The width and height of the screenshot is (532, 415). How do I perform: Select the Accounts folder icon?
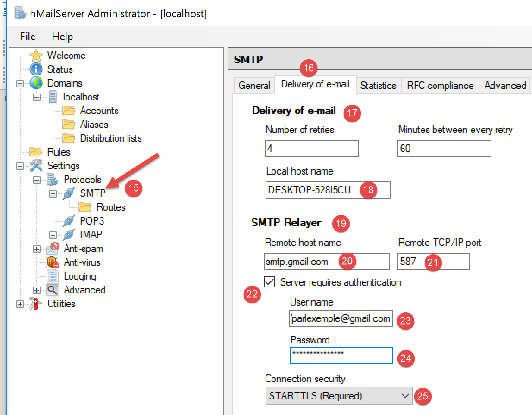(69, 111)
